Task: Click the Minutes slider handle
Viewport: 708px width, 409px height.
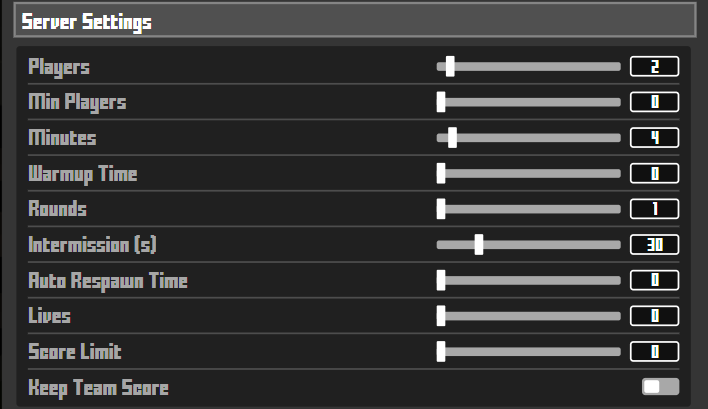Action: [453, 138]
